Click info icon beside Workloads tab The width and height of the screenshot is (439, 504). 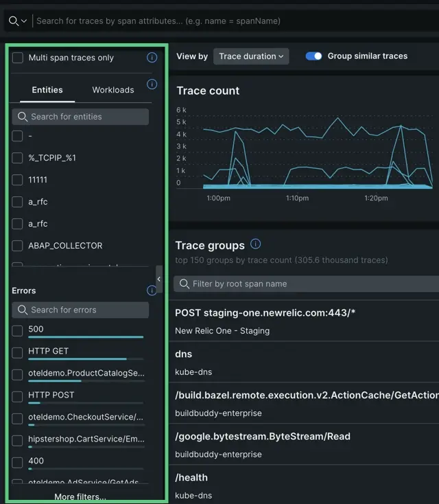(x=152, y=84)
